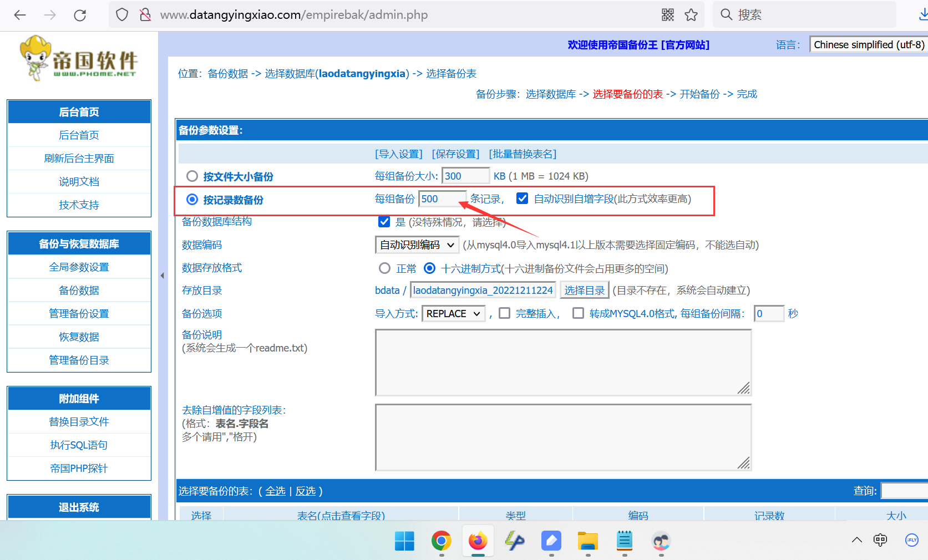Viewport: 928px width, 560px height.
Task: Select the backup by file size option
Action: click(192, 176)
